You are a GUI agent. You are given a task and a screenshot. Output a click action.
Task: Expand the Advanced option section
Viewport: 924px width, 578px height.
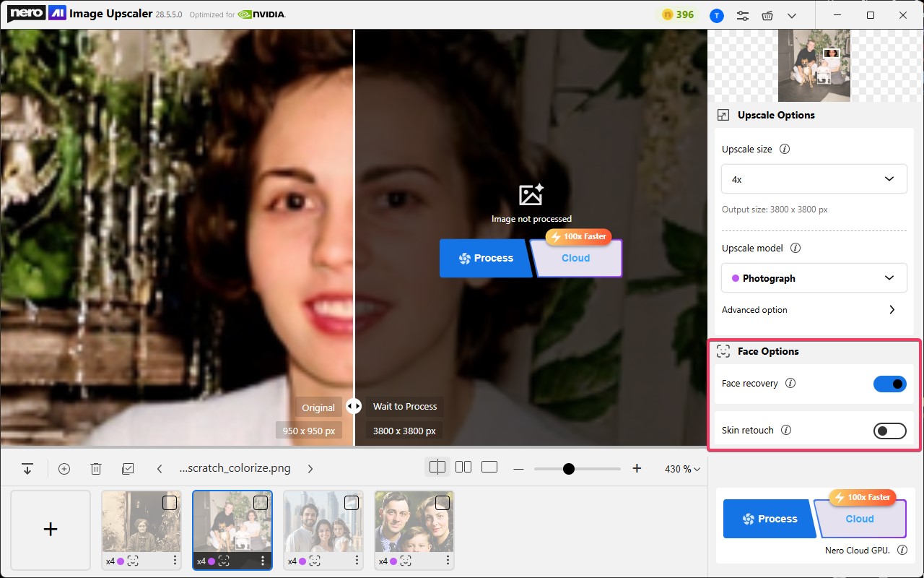(x=892, y=310)
